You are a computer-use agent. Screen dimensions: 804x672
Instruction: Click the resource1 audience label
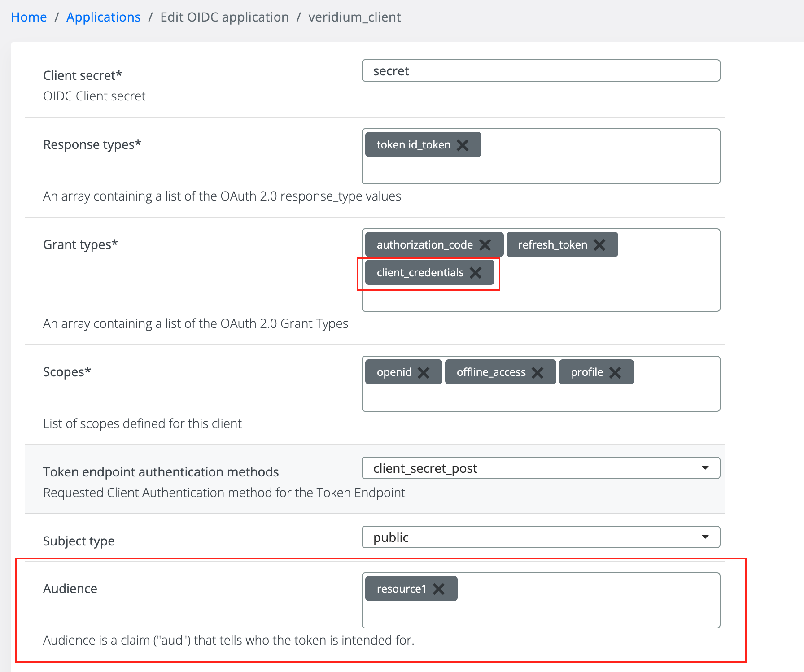(401, 589)
